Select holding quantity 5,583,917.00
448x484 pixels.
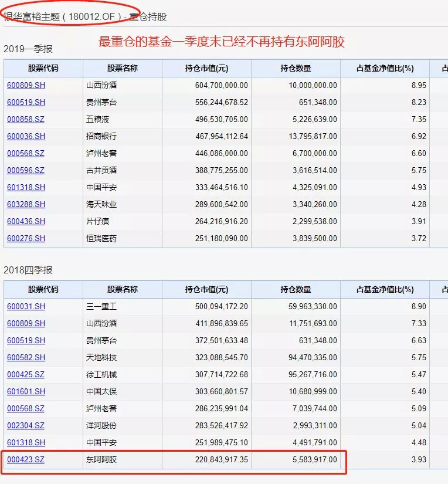[x=315, y=459]
